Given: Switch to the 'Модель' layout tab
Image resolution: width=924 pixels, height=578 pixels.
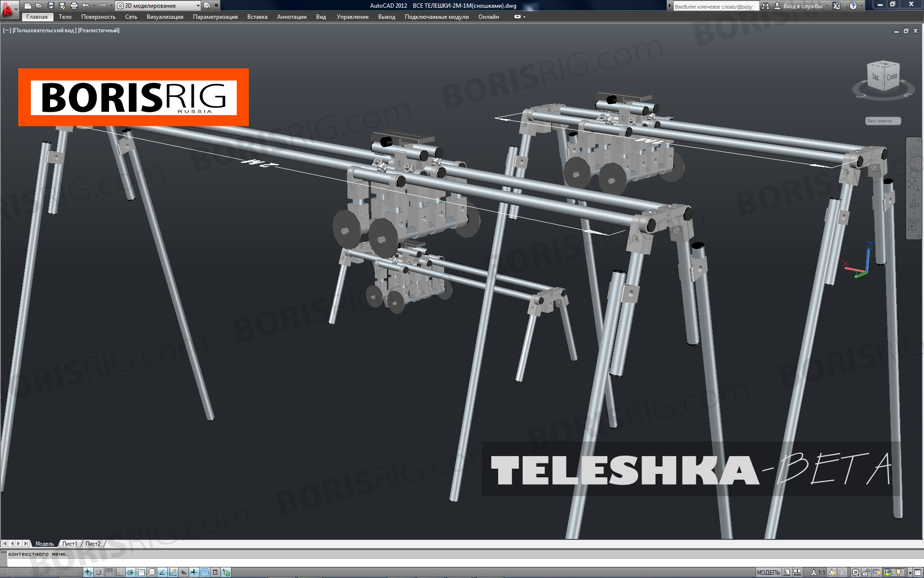Looking at the screenshot, I should [45, 543].
